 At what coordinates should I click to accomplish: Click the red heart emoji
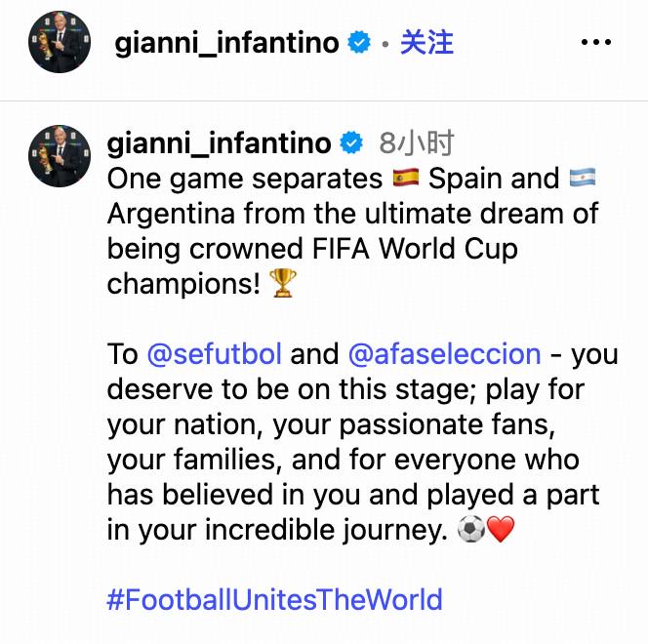click(501, 529)
